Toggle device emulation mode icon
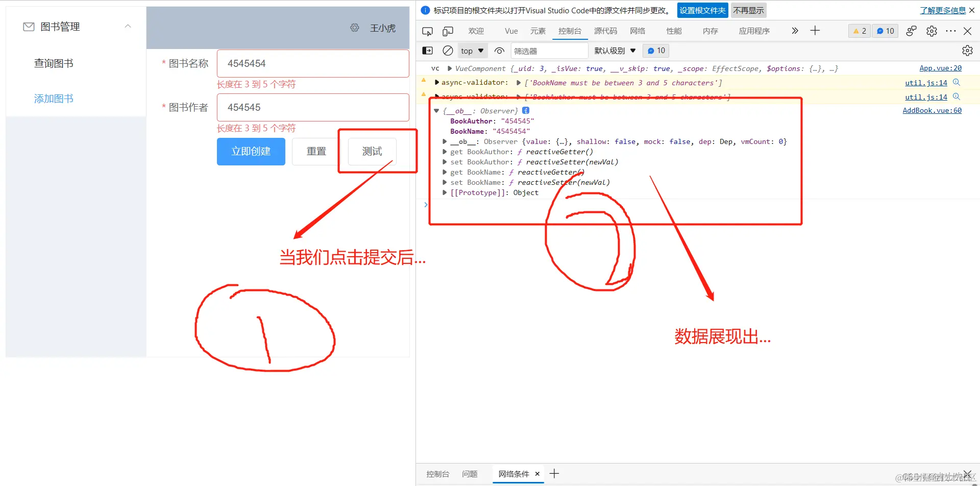 pos(448,31)
